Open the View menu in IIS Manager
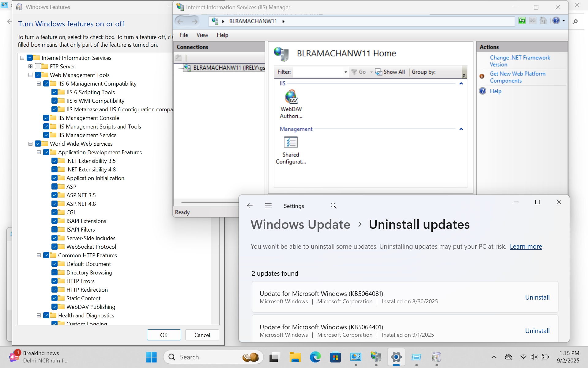Viewport: 588px width, 368px height. [202, 35]
